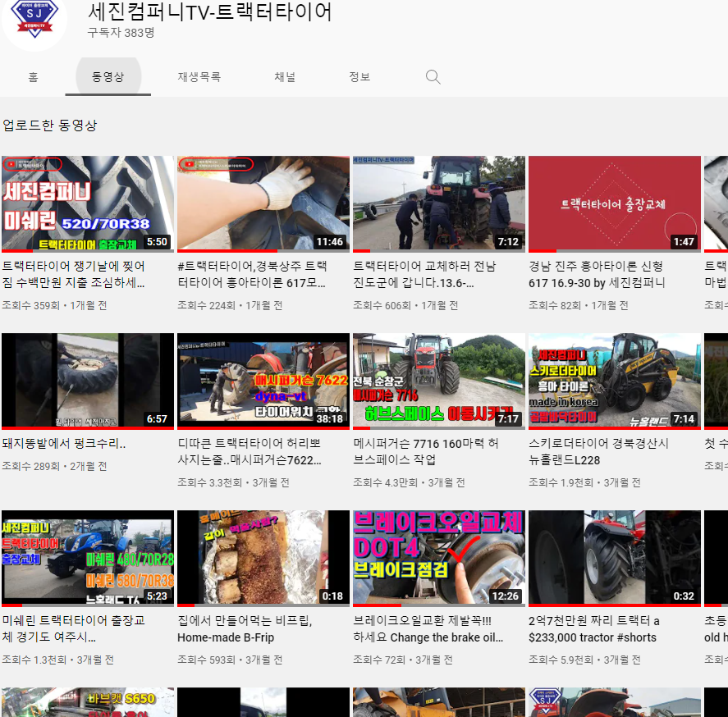
Task: Click the 업로드한 동영상 section heading
Action: tap(50, 126)
